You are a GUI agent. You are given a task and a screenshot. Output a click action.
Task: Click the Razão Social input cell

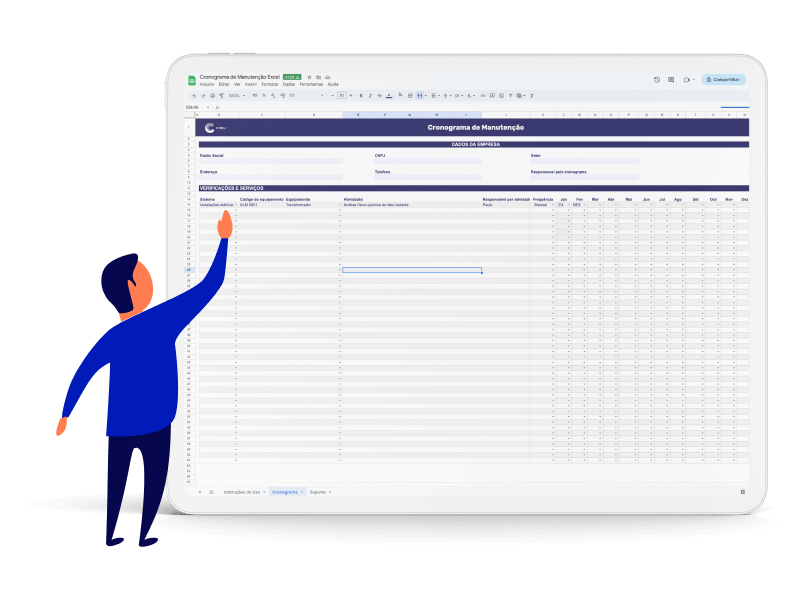coord(271,161)
